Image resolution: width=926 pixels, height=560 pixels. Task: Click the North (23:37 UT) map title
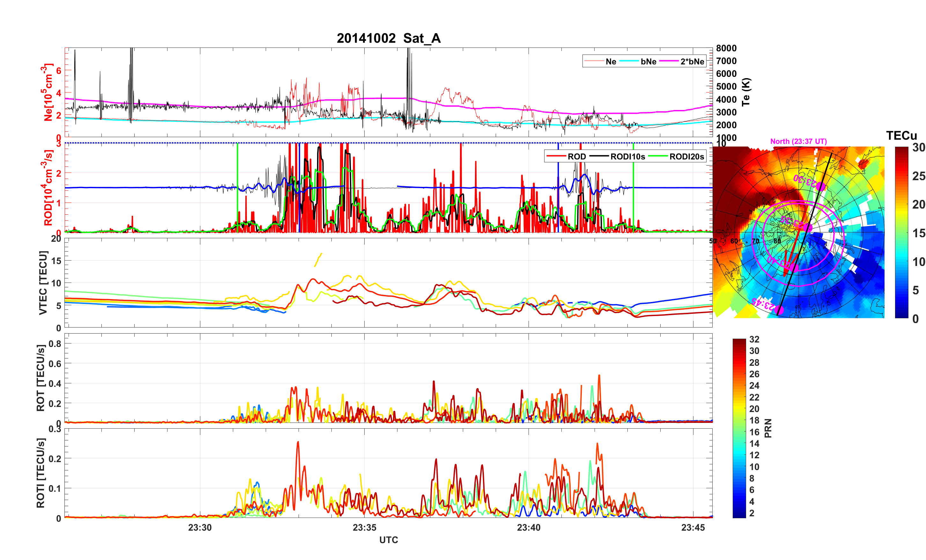[798, 141]
